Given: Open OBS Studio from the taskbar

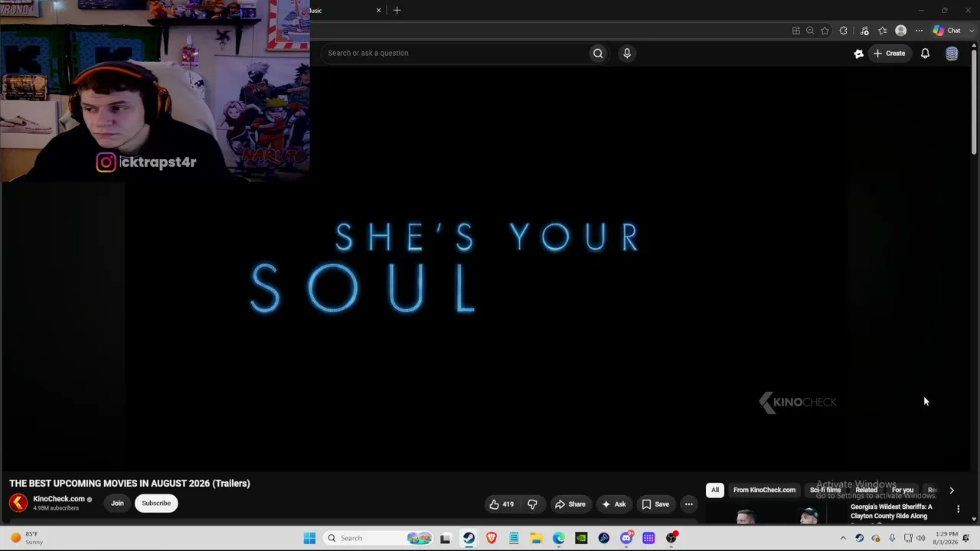Looking at the screenshot, I should [671, 538].
